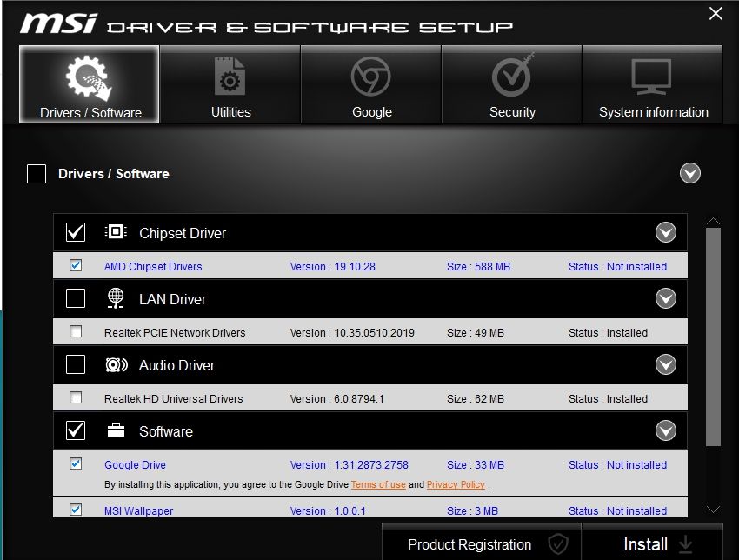Click Google Drive Not installed status
The image size is (739, 560).
click(x=617, y=464)
